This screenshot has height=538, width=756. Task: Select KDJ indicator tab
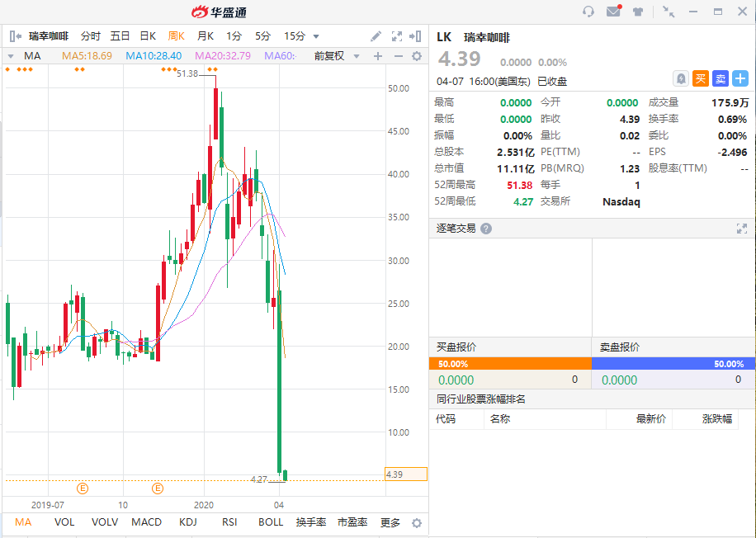coord(188,522)
